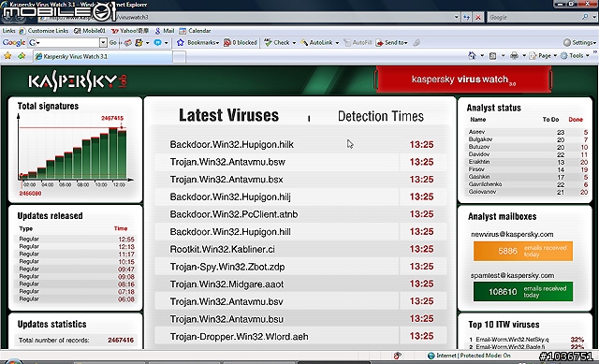Click the highlighter pen icon on Google toolbar
This screenshot has height=364, width=599.
[416, 42]
